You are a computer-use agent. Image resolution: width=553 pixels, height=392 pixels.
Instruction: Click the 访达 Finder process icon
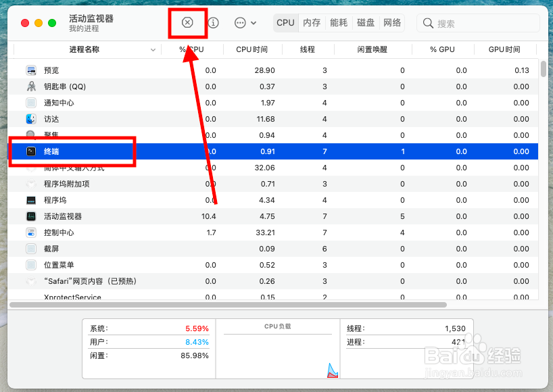[30, 119]
